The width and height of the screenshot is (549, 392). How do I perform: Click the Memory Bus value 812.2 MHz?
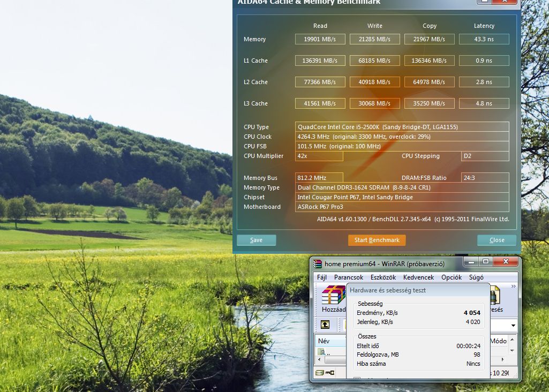pos(319,178)
